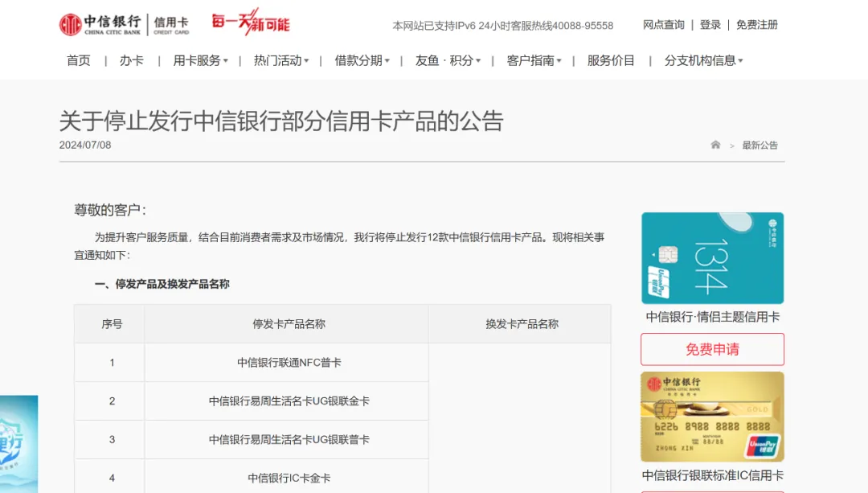Click the China CITIC Bank logo
This screenshot has width=868, height=493.
125,24
